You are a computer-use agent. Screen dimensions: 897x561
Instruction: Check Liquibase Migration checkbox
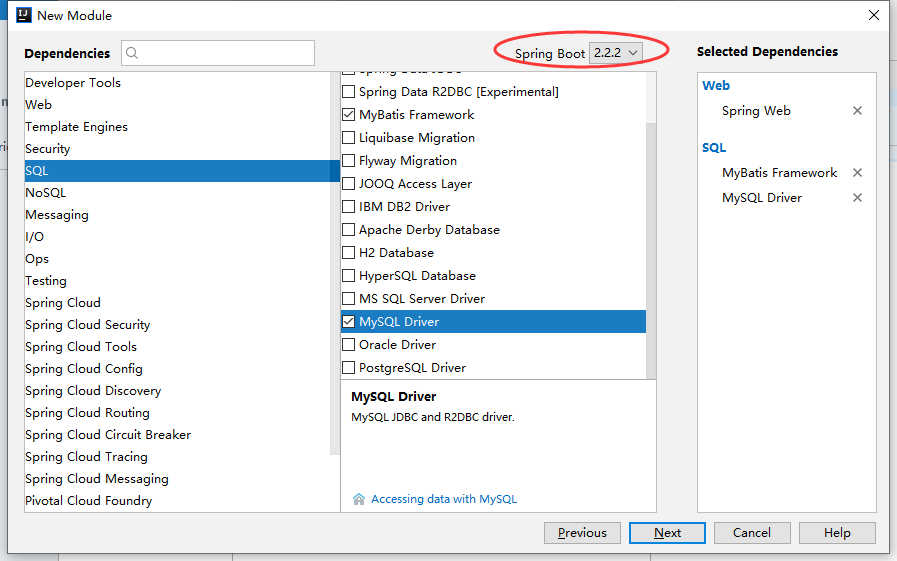(348, 138)
